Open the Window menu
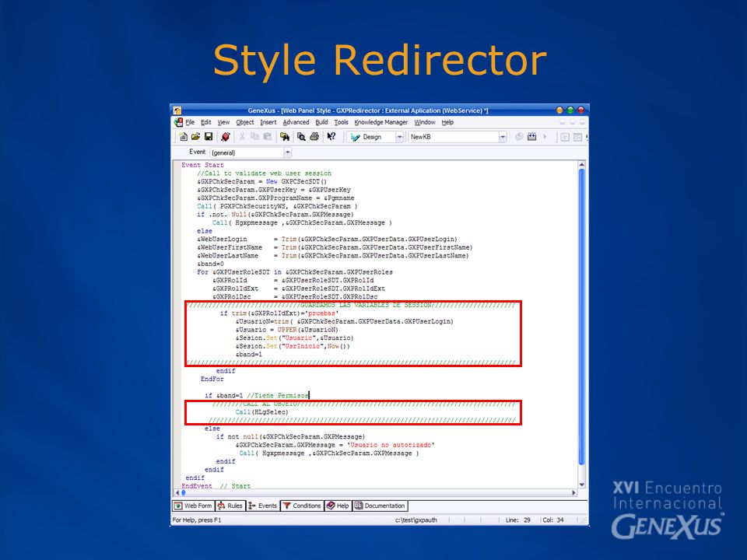The width and height of the screenshot is (747, 560). tap(425, 122)
